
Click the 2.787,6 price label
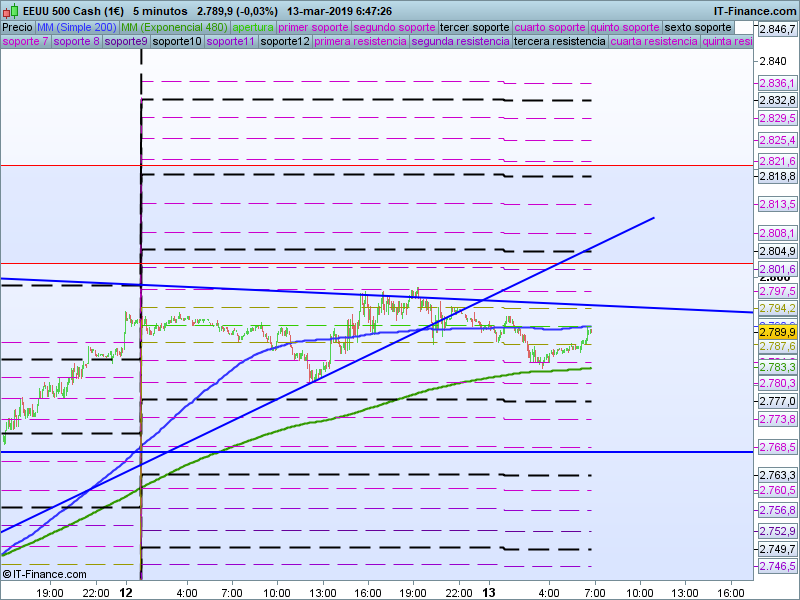pos(777,346)
